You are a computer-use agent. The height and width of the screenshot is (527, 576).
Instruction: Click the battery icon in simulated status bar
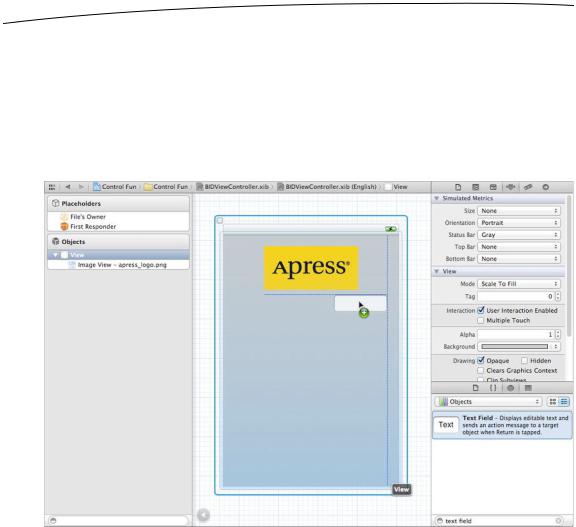pos(391,229)
